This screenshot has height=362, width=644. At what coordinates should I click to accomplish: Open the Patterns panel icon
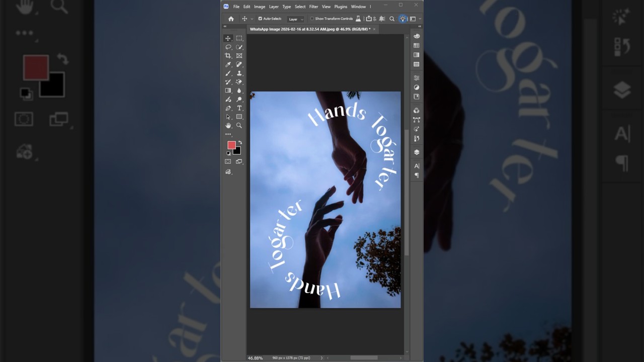point(417,64)
